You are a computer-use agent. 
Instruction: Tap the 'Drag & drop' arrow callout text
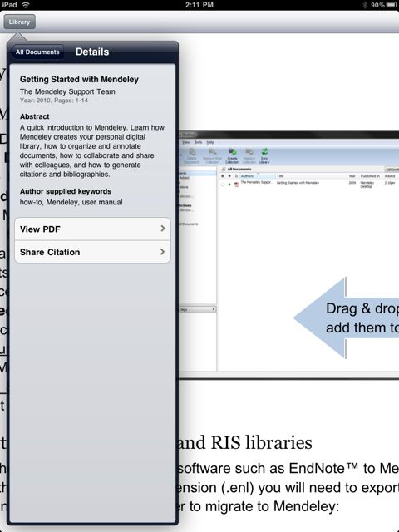(362, 318)
